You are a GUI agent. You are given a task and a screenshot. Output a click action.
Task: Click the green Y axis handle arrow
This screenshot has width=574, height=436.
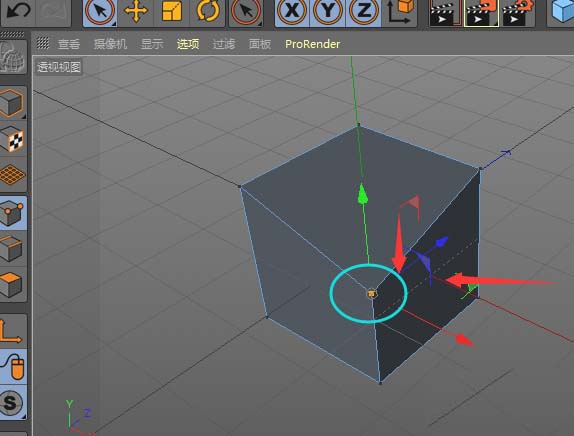pyautogui.click(x=362, y=194)
